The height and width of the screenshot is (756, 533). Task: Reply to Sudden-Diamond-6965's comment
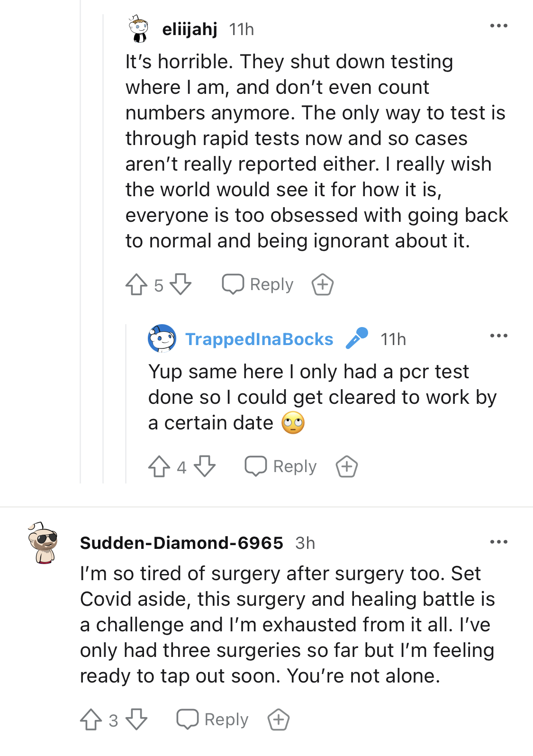tap(213, 720)
